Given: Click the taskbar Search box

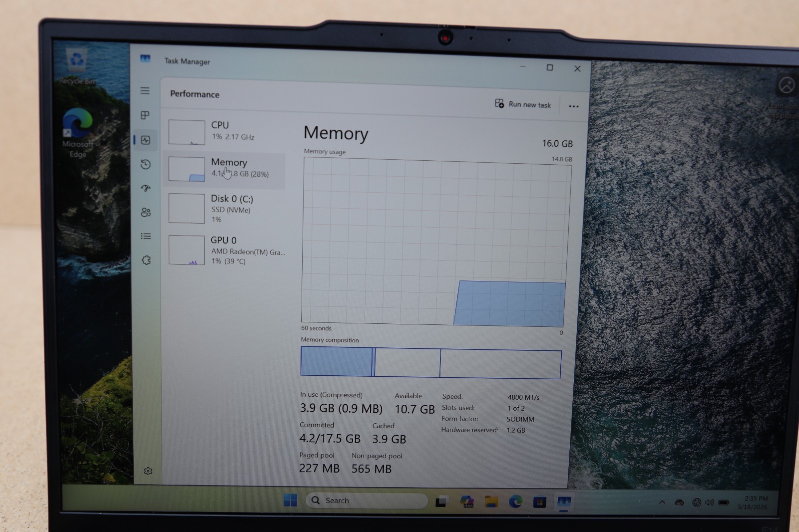Looking at the screenshot, I should (x=367, y=501).
